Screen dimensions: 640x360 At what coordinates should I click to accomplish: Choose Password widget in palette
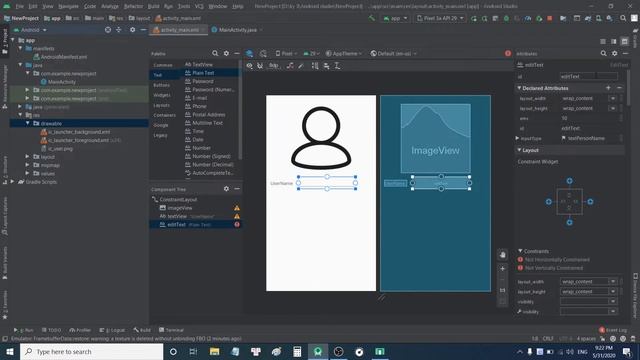203,81
